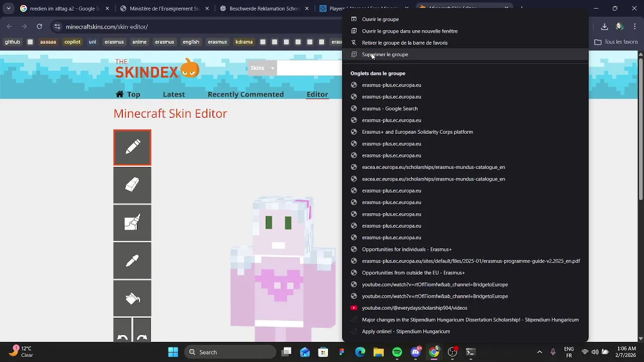
Task: Open the tab search chevron in Chrome
Action: [x=9, y=9]
